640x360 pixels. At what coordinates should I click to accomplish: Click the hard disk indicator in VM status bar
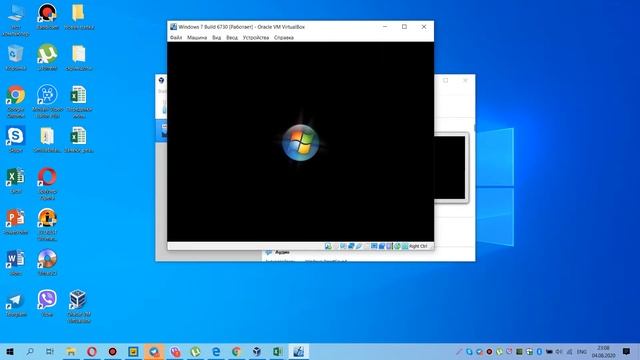tap(328, 246)
